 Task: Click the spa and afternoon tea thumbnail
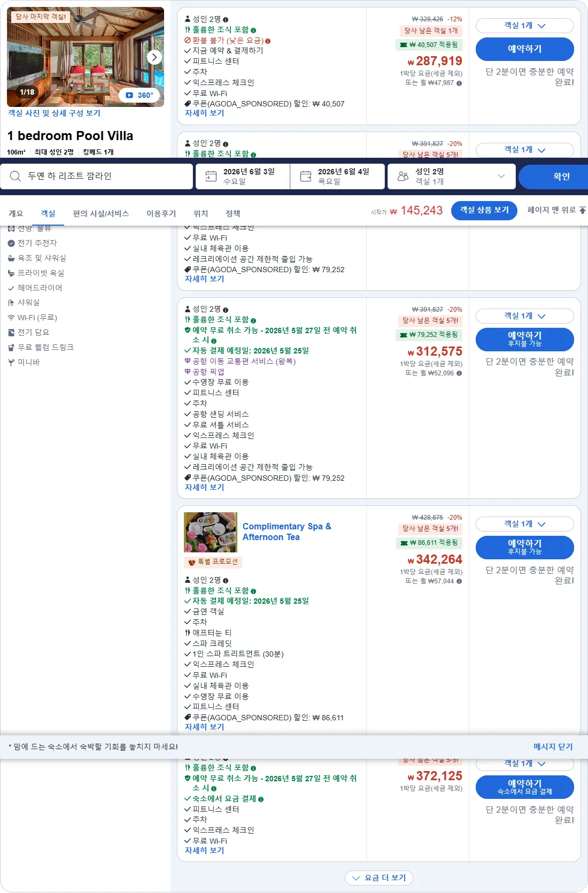click(211, 533)
